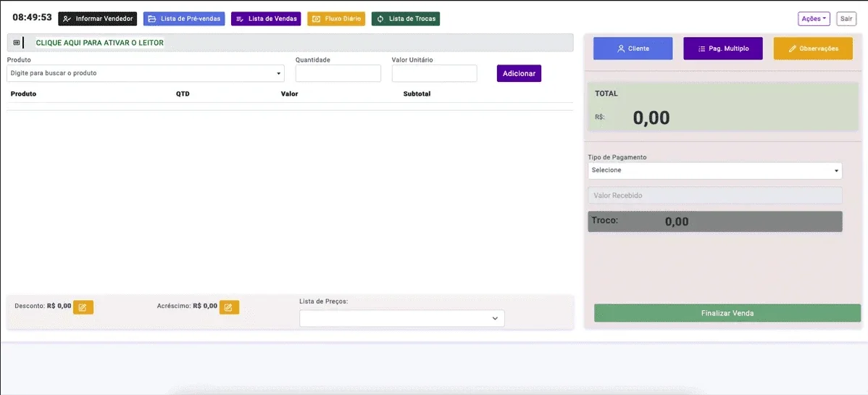Edit surcharge with Acréscimo pencil icon
868x395 pixels.
click(229, 307)
